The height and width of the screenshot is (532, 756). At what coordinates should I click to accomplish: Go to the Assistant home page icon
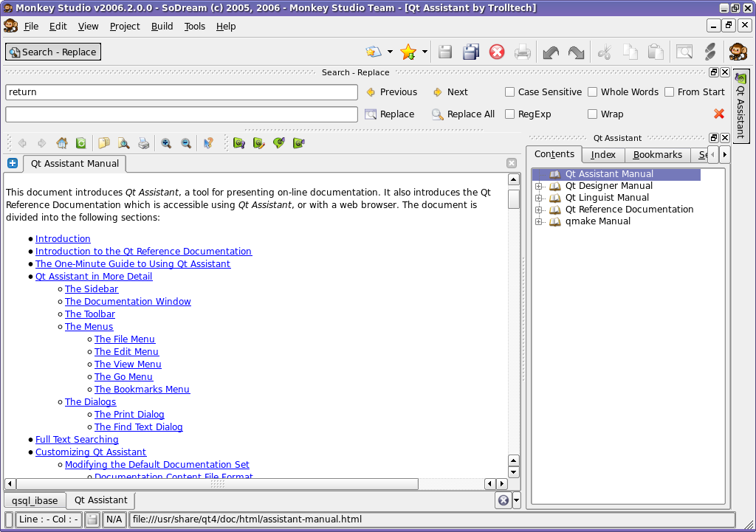tap(62, 143)
